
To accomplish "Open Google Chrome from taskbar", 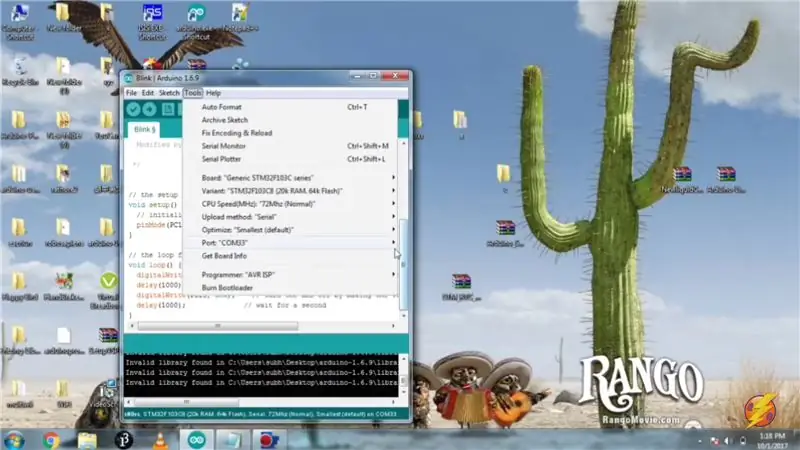I will [x=51, y=440].
